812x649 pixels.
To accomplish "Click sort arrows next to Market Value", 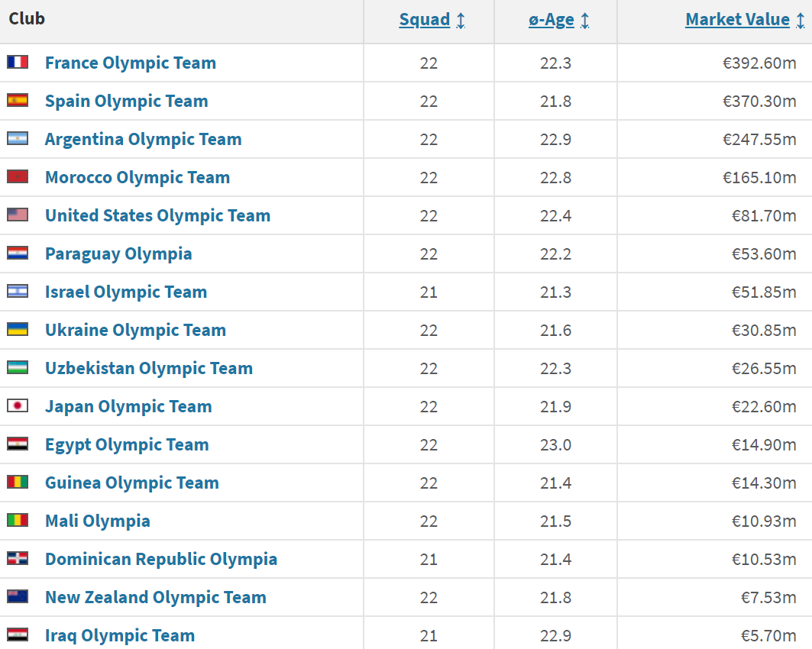I will (801, 21).
